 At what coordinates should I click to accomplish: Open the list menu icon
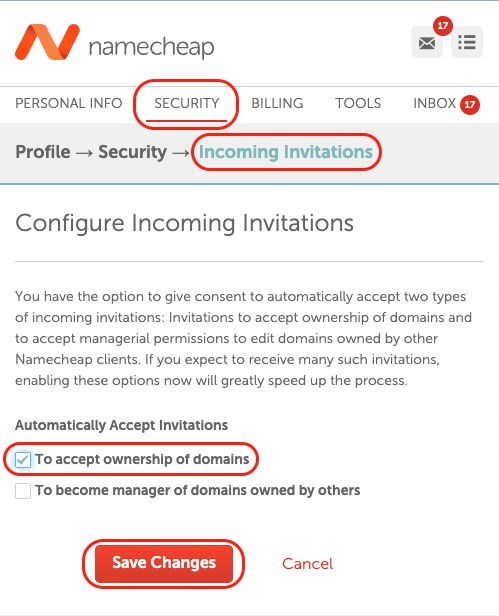point(467,42)
